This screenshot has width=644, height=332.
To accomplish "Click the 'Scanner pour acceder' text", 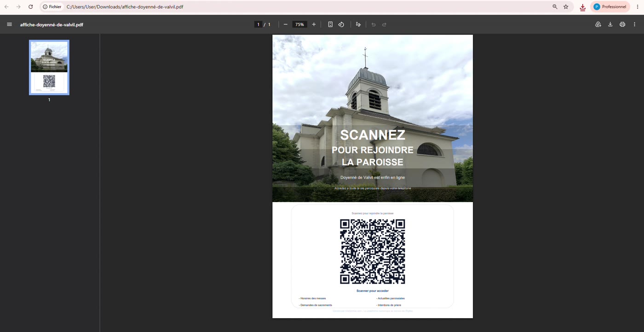I will (373, 291).
